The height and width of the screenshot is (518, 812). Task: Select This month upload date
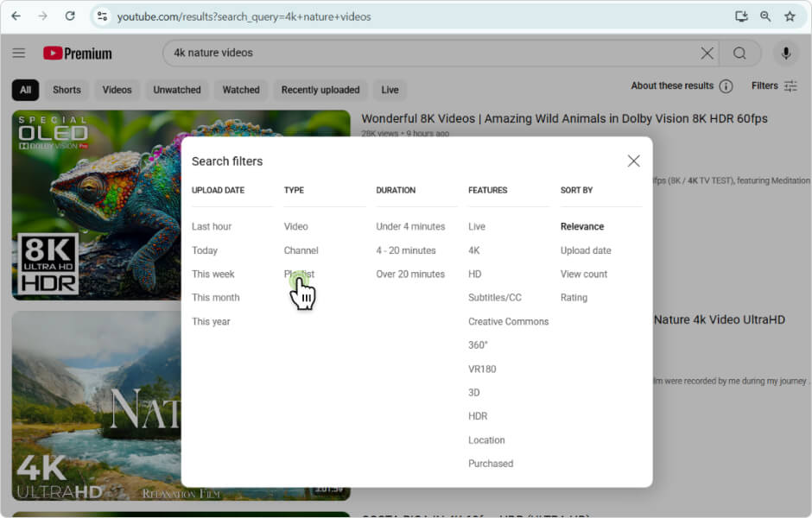tap(216, 298)
